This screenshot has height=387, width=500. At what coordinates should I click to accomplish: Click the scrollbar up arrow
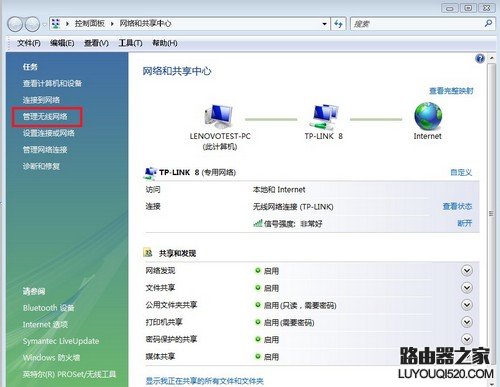pyautogui.click(x=491, y=58)
